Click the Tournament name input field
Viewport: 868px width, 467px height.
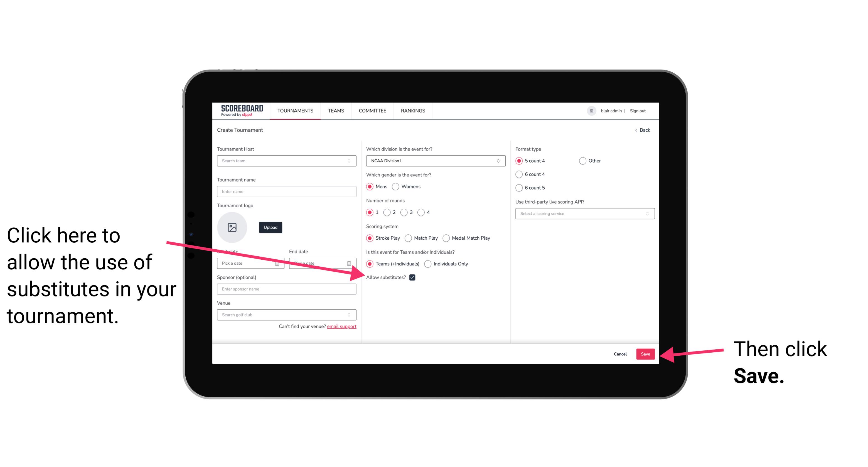[x=287, y=191]
